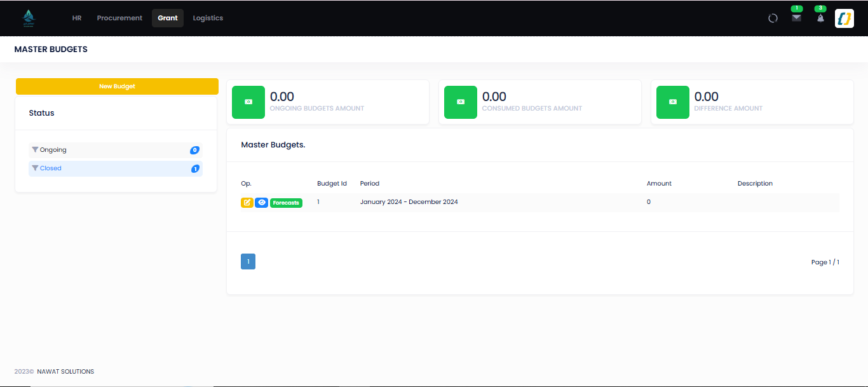This screenshot has width=868, height=387.
Task: Click the Budget Id column header
Action: [332, 184]
